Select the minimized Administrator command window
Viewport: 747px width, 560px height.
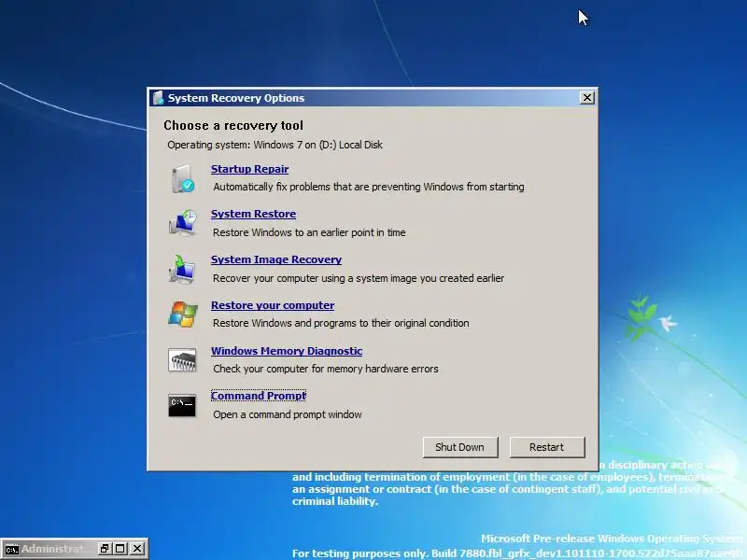pyautogui.click(x=52, y=549)
